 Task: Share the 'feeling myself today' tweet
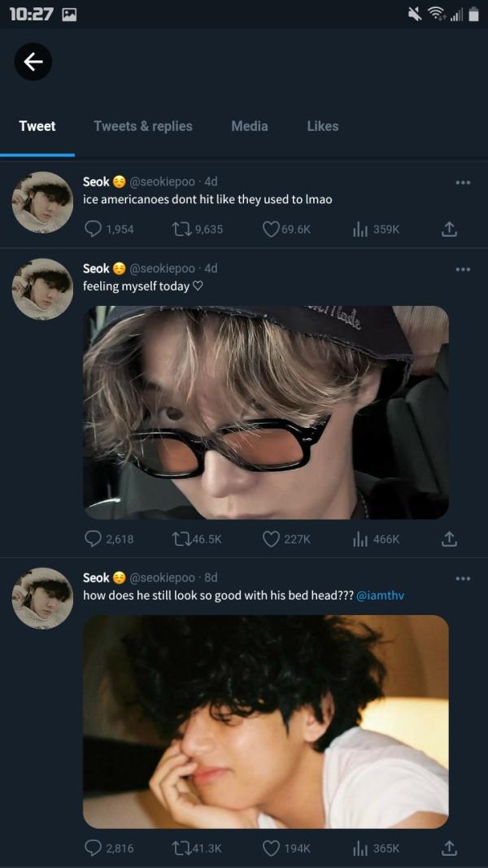tap(449, 539)
